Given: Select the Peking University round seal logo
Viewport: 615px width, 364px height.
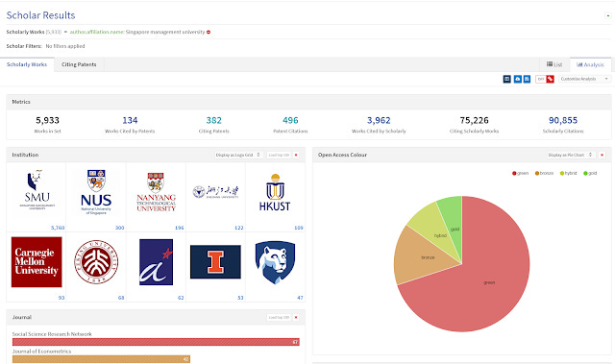Looking at the screenshot, I should 96,262.
